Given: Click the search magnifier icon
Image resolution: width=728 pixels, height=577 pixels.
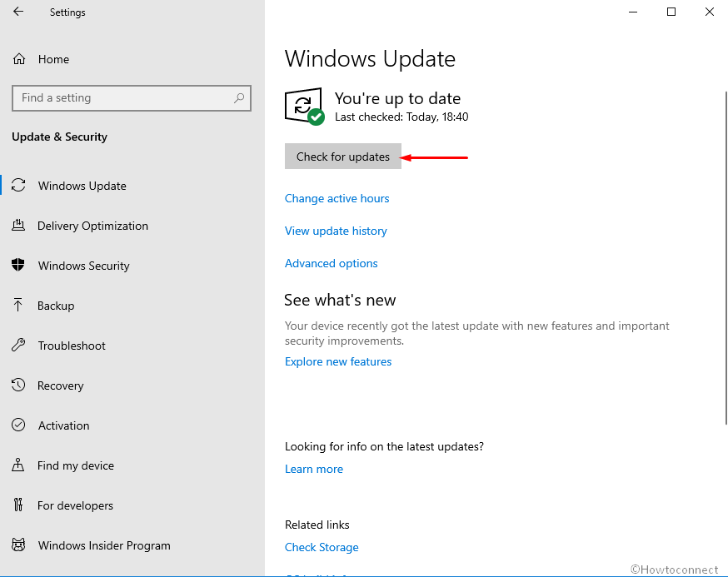Looking at the screenshot, I should tap(239, 98).
